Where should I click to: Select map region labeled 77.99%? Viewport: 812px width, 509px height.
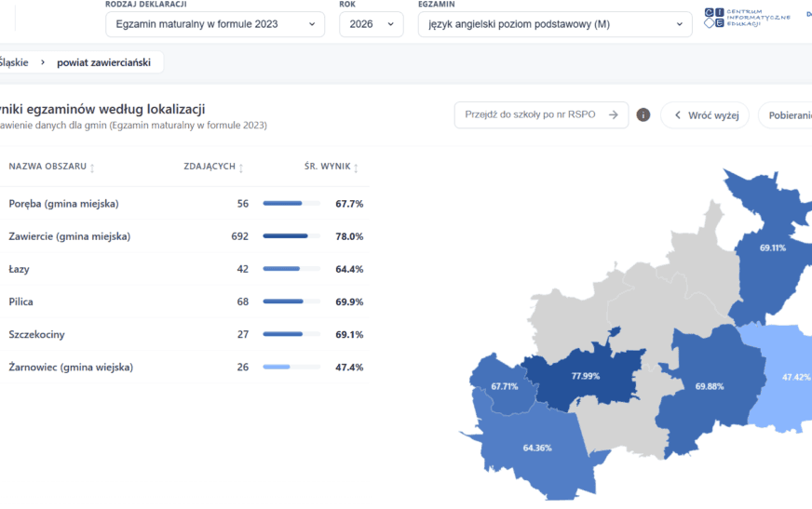coord(586,376)
